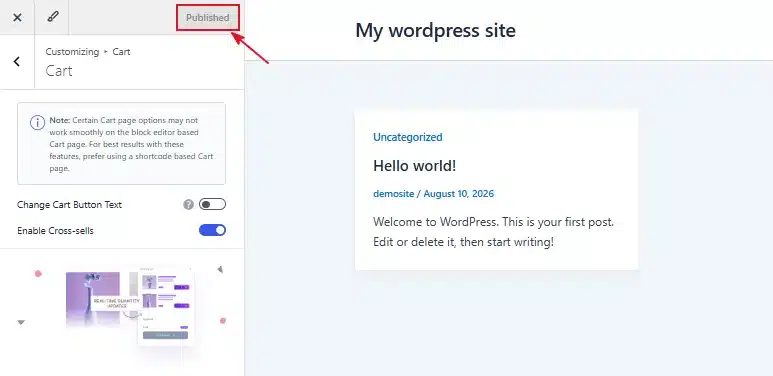
Task: Toggle Change Cart Button Text switch
Action: [212, 204]
